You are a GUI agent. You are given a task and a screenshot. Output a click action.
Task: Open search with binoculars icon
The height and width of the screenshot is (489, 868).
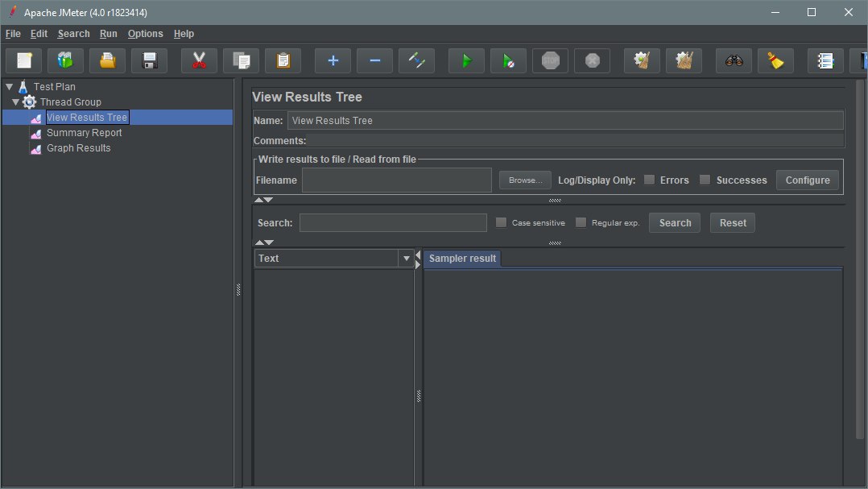click(x=734, y=60)
